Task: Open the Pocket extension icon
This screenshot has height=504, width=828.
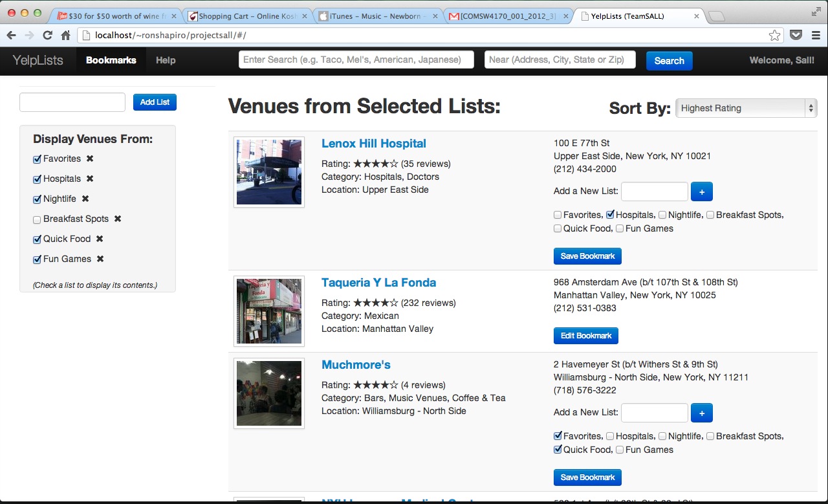Action: [x=797, y=35]
